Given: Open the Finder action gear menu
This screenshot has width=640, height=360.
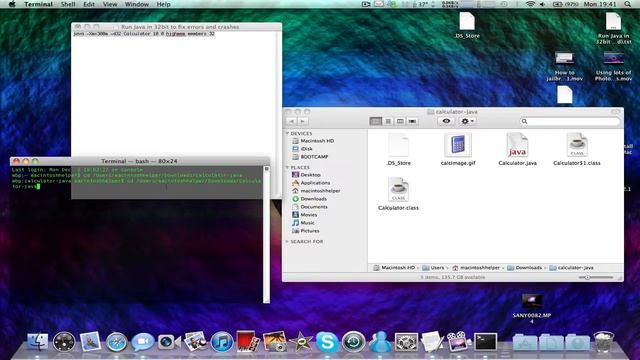Looking at the screenshot, I should 467,121.
